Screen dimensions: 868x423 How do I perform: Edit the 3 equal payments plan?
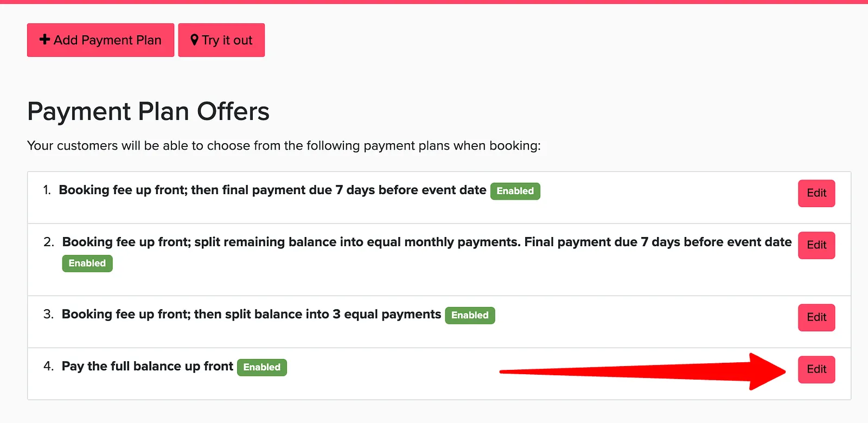[x=816, y=317]
